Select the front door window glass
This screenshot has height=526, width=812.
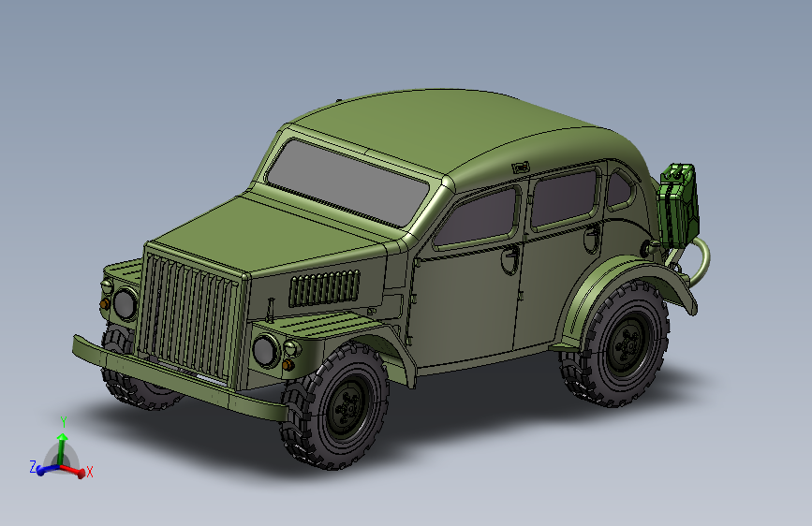pos(476,216)
